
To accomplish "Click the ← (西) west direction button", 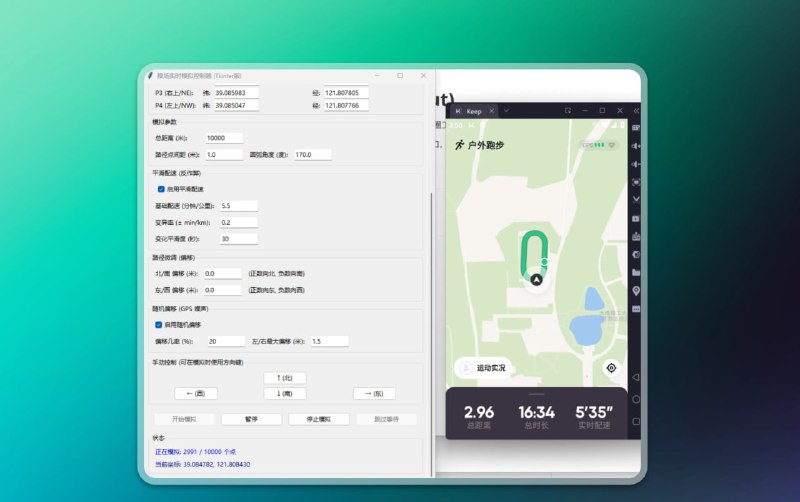I will coord(195,393).
